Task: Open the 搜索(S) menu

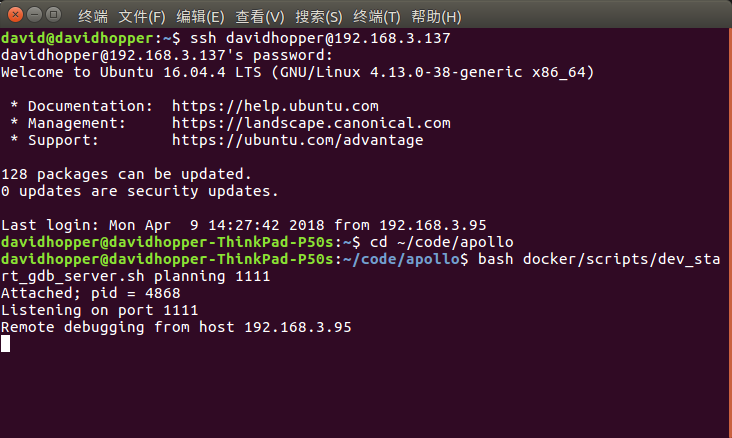Action: pyautogui.click(x=319, y=17)
